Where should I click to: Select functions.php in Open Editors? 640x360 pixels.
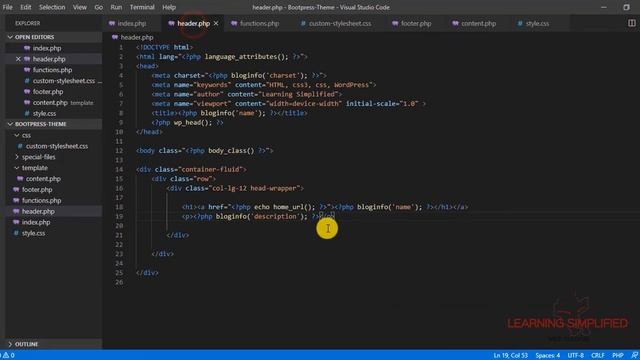pos(53,70)
